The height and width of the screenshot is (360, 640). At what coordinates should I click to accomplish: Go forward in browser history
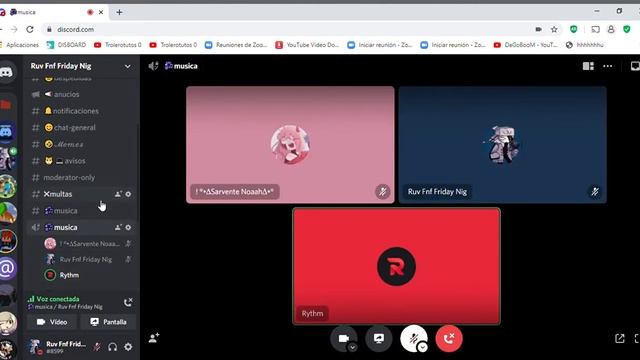14,29
